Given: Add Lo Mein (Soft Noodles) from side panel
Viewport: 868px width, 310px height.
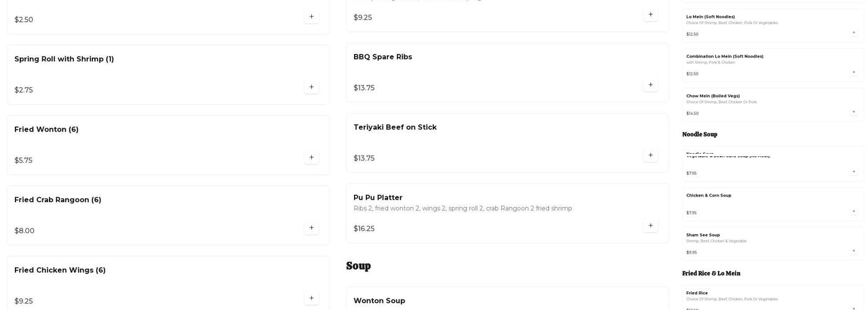Looking at the screenshot, I should click(x=853, y=33).
